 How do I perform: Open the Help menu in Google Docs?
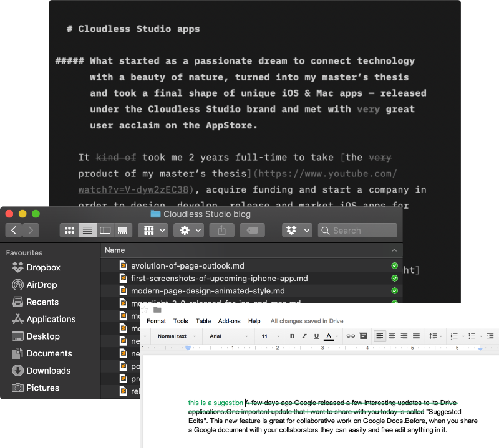254,321
